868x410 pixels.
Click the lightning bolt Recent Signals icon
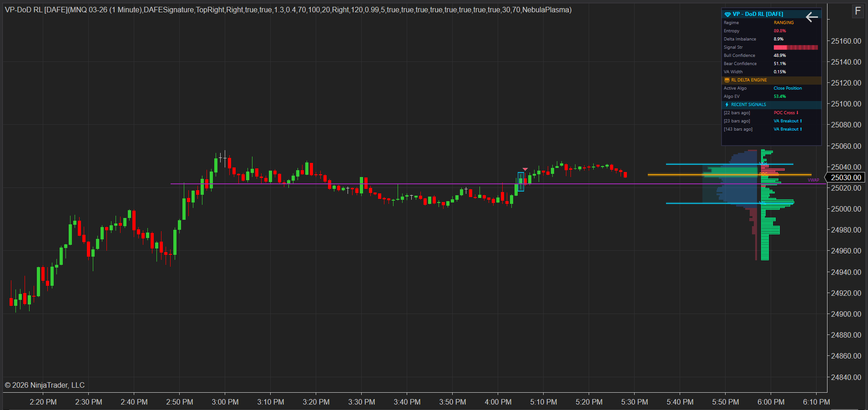(727, 105)
